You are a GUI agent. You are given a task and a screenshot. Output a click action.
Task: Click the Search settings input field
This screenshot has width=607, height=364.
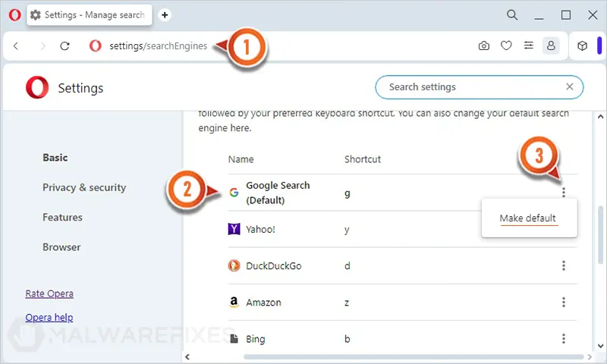click(479, 87)
